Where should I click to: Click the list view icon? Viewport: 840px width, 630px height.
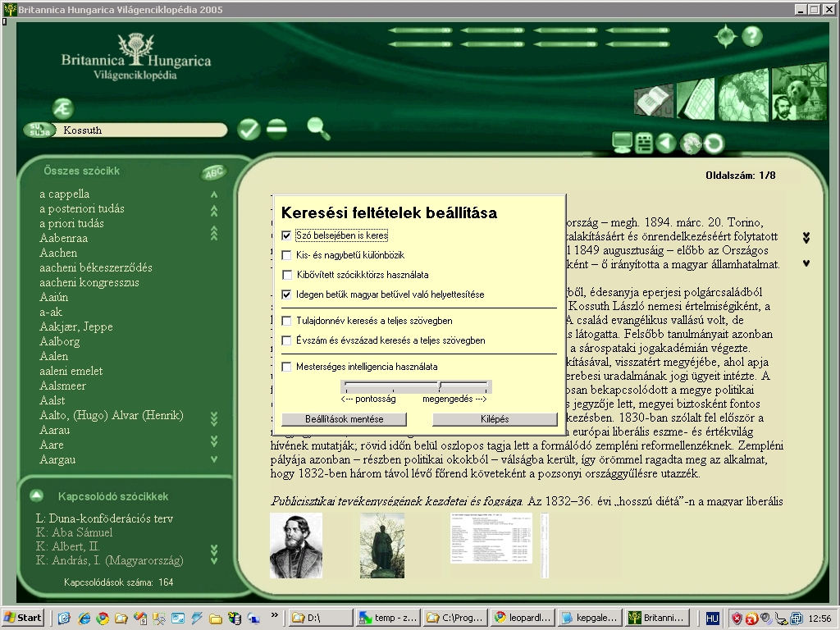click(643, 144)
